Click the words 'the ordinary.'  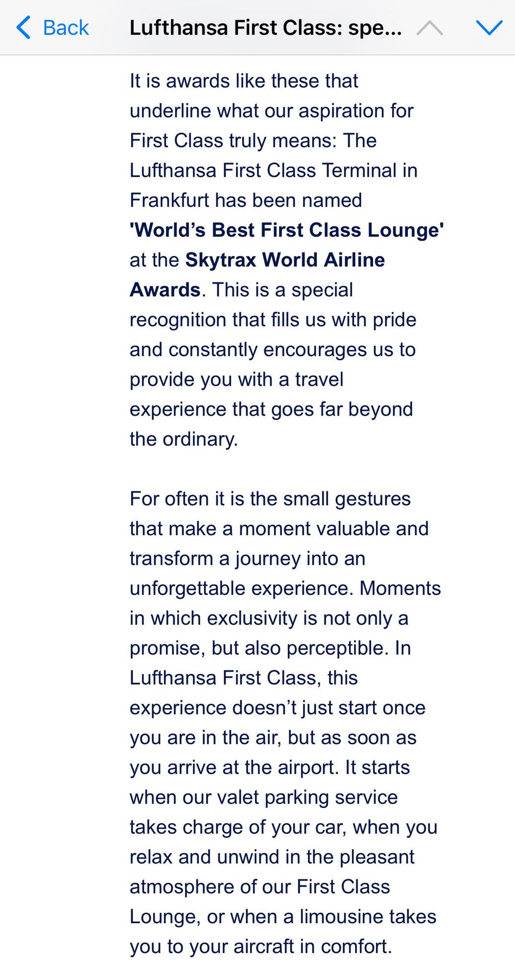(184, 439)
